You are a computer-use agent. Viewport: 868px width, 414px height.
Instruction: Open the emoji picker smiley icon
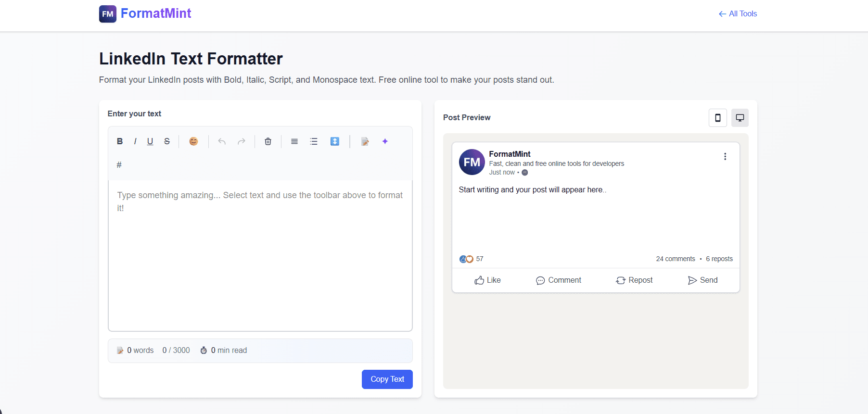[x=193, y=141]
